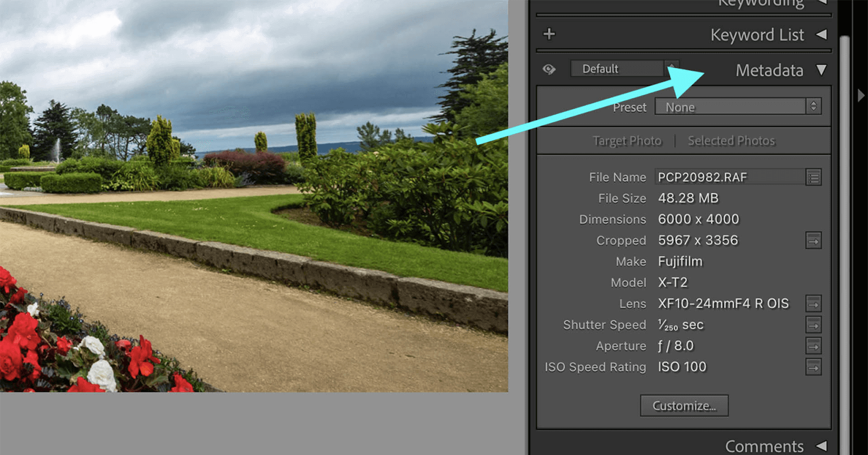868x455 pixels.
Task: Expand the Keyword List panel
Action: tap(821, 35)
